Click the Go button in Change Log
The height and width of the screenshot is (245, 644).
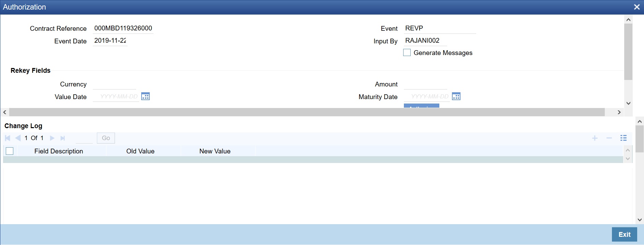pyautogui.click(x=106, y=138)
